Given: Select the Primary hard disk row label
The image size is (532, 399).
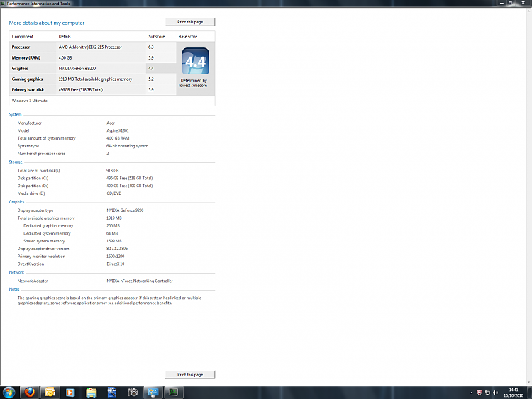Looking at the screenshot, I should pos(28,89).
